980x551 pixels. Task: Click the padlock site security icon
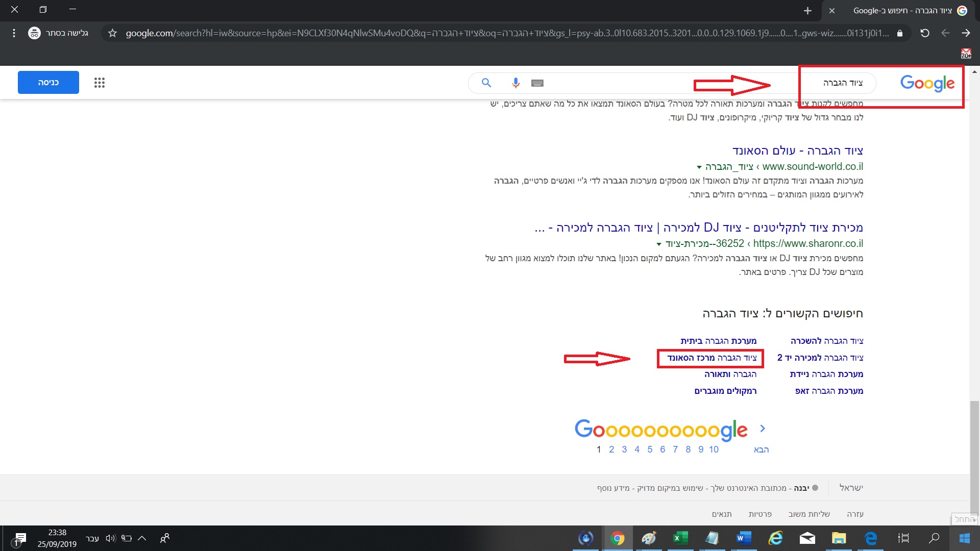click(x=900, y=33)
